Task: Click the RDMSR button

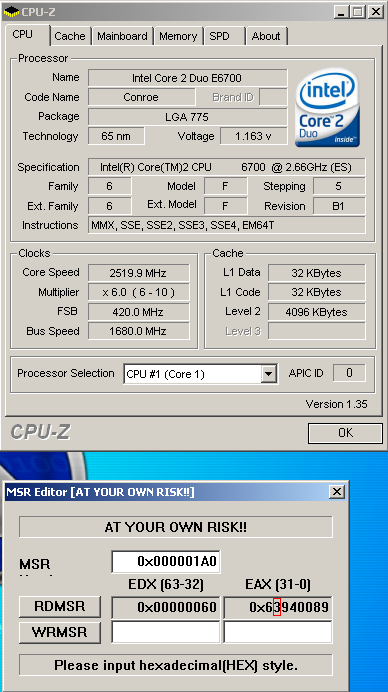Action: coord(60,606)
